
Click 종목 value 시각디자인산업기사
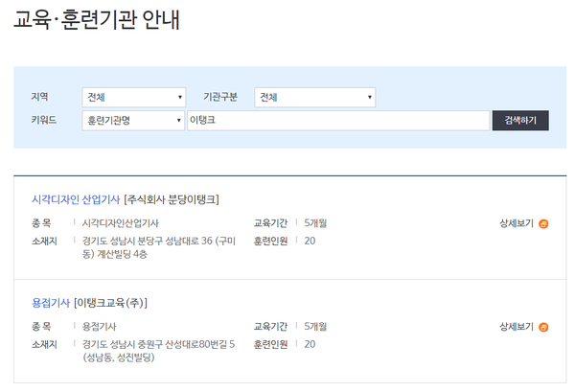[121, 223]
